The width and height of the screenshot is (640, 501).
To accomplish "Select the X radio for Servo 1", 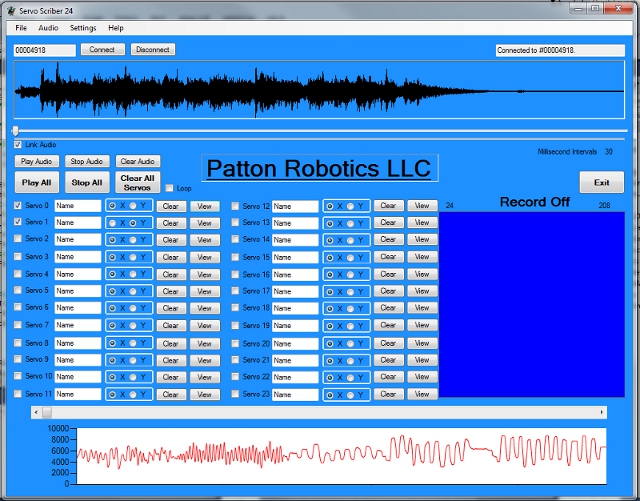I will tap(112, 223).
